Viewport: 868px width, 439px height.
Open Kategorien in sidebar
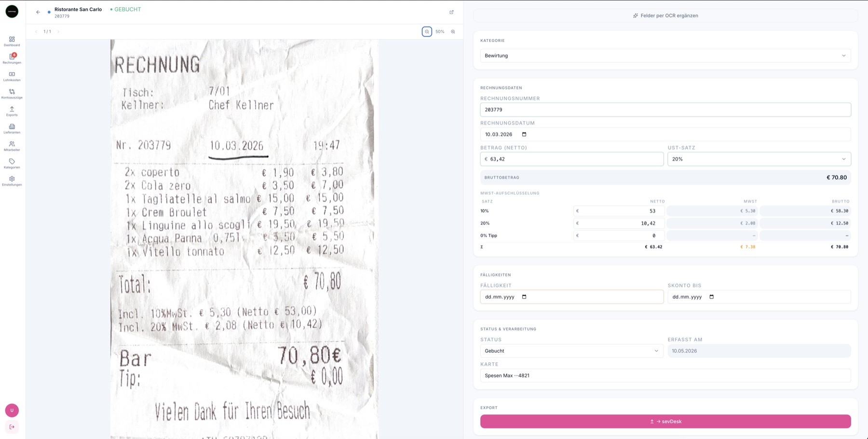click(x=12, y=164)
